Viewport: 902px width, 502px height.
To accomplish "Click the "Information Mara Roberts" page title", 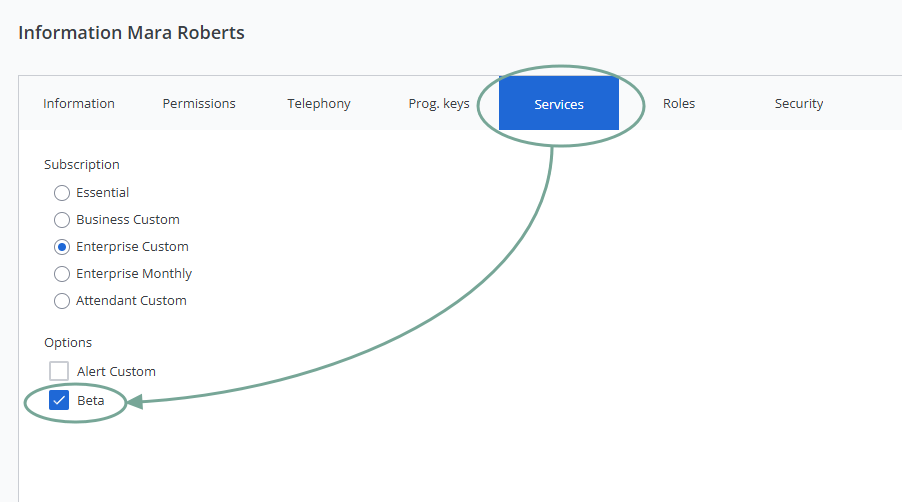I will [131, 33].
